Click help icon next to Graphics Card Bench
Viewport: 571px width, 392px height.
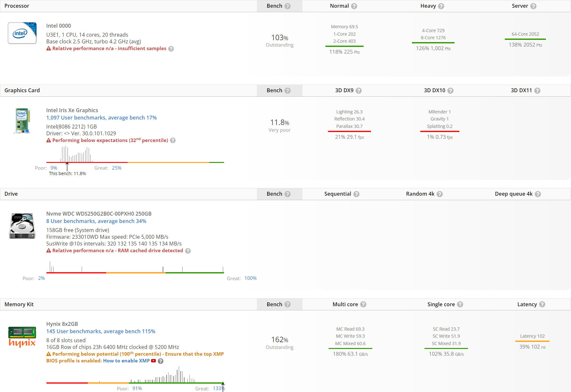(287, 91)
